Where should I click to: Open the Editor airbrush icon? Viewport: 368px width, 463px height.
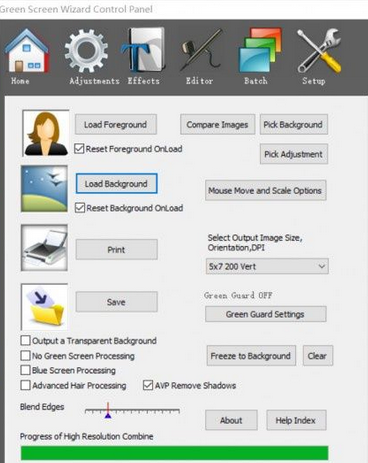[201, 50]
